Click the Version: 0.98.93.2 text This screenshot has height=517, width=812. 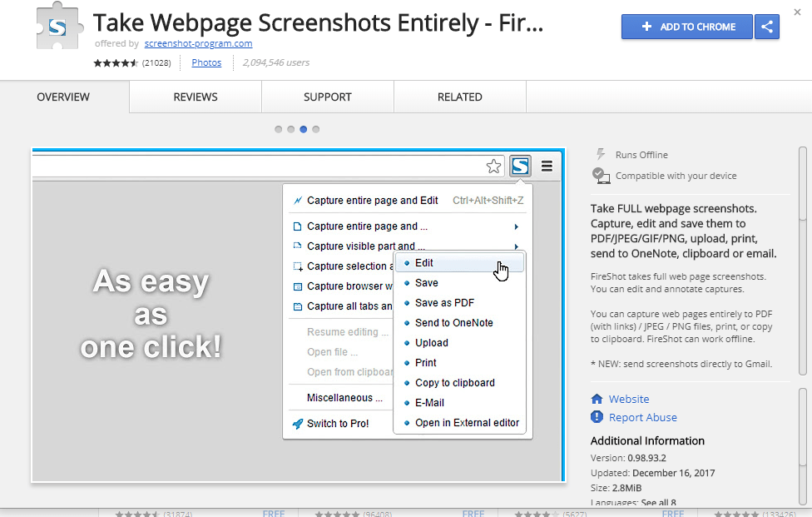[628, 459]
